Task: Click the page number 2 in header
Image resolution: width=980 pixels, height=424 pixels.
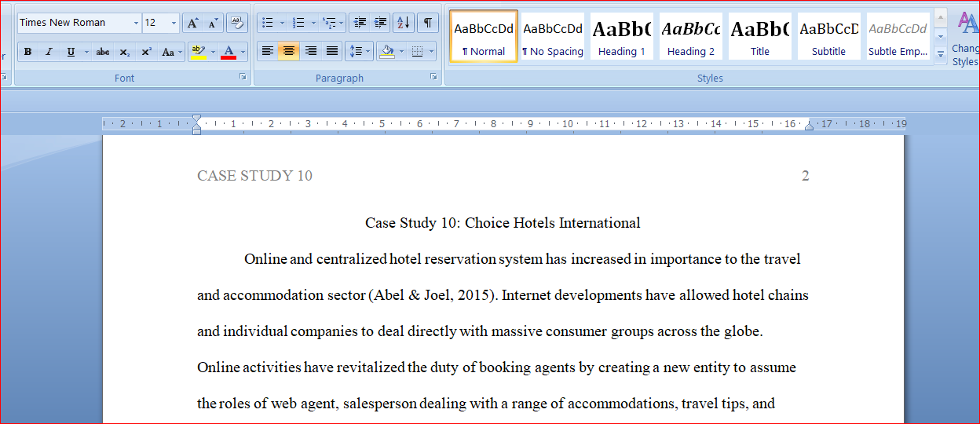Action: tap(805, 176)
